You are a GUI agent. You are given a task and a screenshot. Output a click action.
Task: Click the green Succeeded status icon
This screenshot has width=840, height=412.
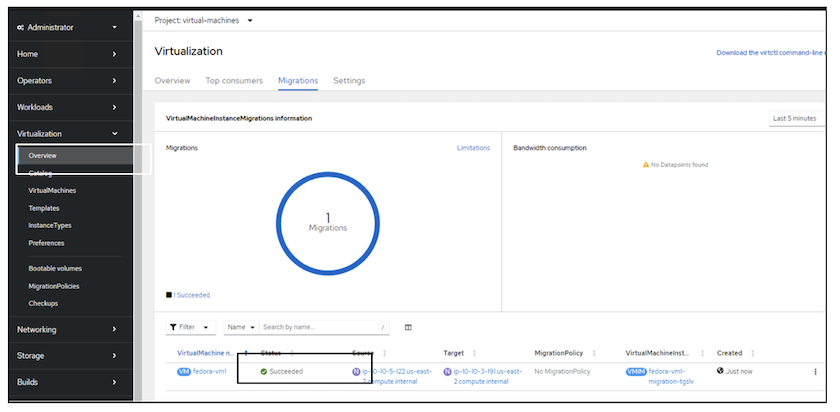pyautogui.click(x=264, y=372)
